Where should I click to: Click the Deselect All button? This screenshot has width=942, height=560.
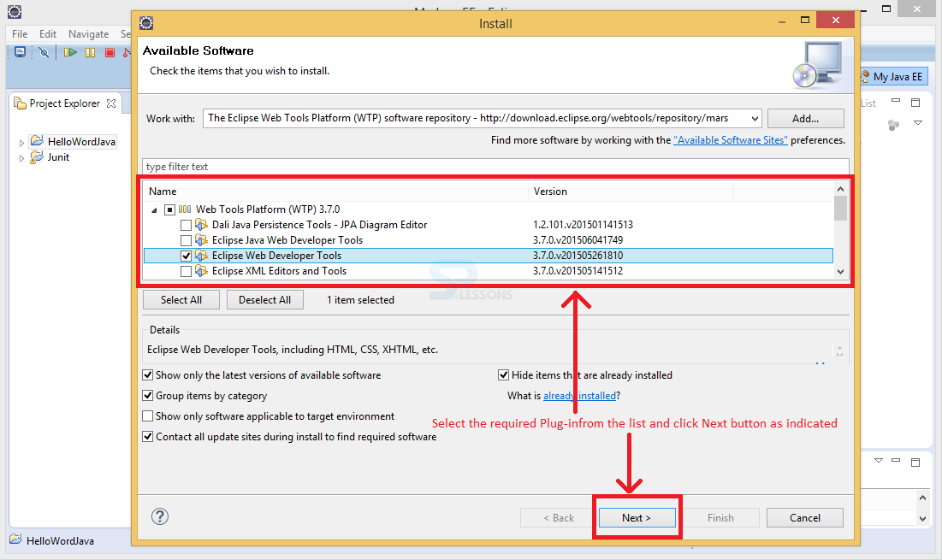tap(265, 299)
